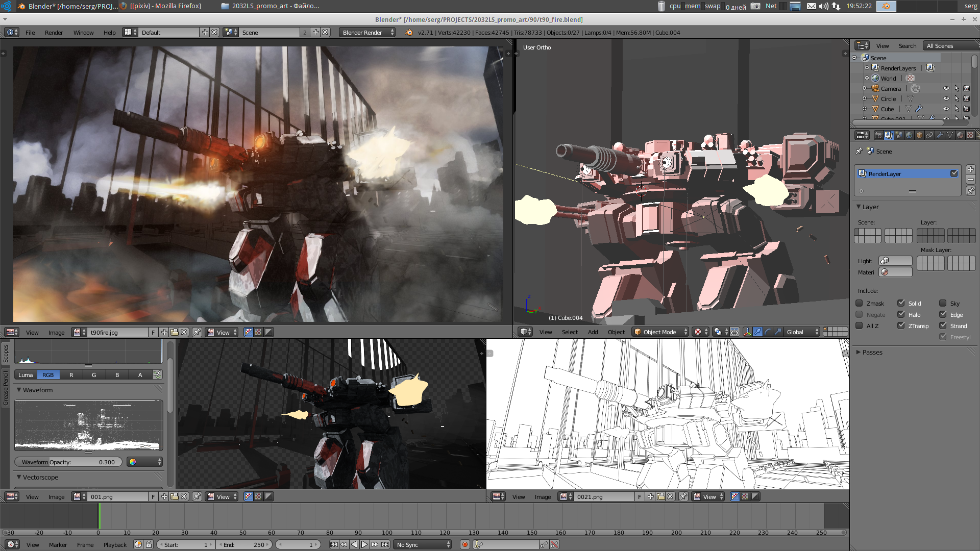Pin the Scene properties context
This screenshot has width=980, height=551.
pos(859,152)
